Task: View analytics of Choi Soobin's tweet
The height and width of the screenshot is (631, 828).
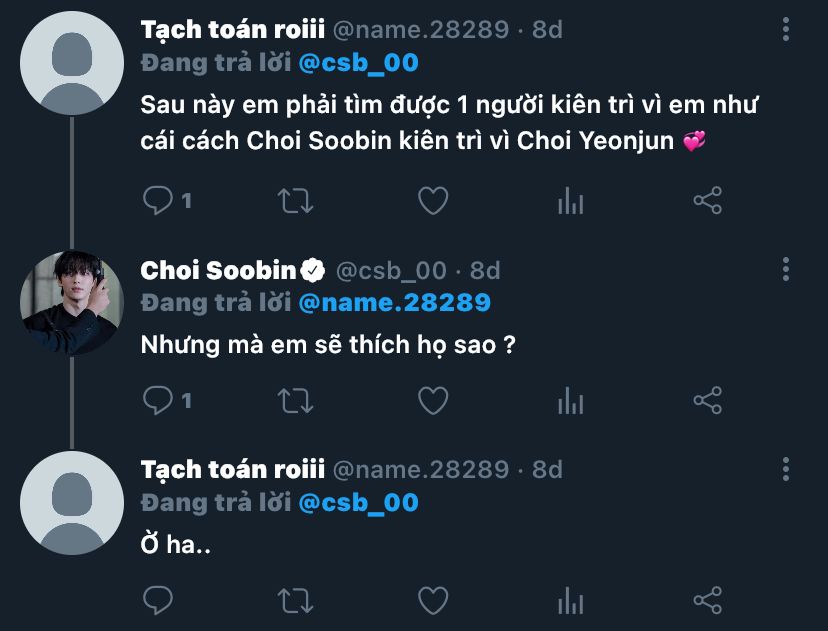Action: [x=570, y=401]
